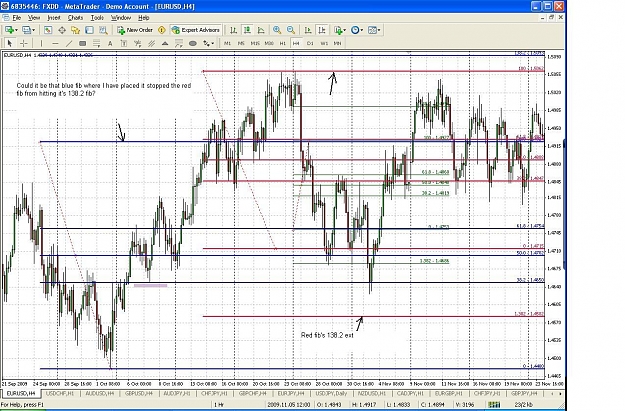The width and height of the screenshot is (625, 411).
Task: Select the trendline drawing tool
Action: pyautogui.click(x=69, y=43)
